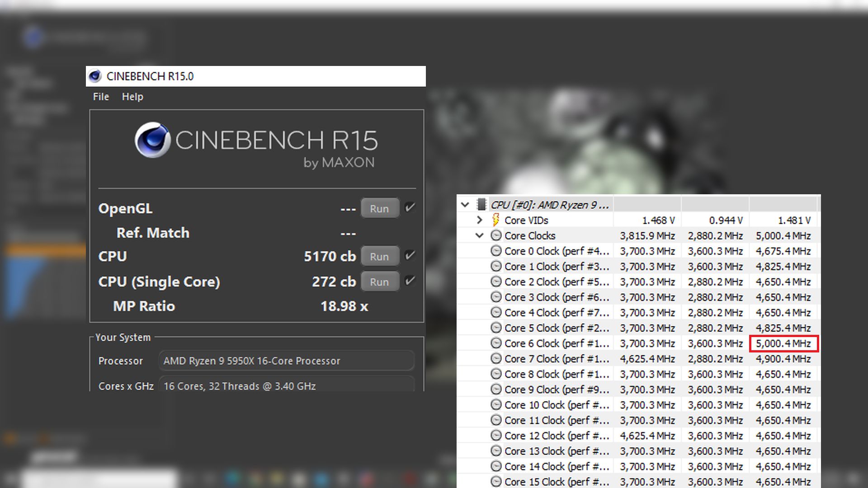Click the Core 14 Clock sensor icon
Viewport: 868px width, 488px height.
(x=496, y=466)
